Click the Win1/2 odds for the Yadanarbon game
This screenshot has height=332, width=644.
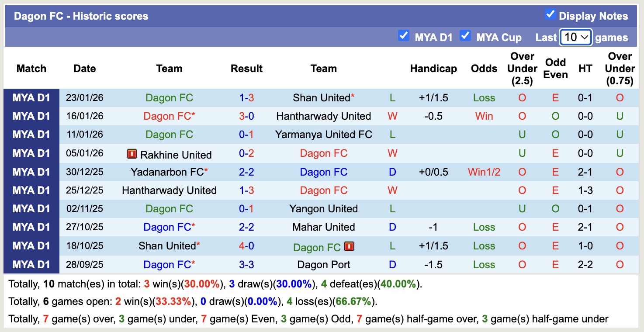[x=484, y=172]
